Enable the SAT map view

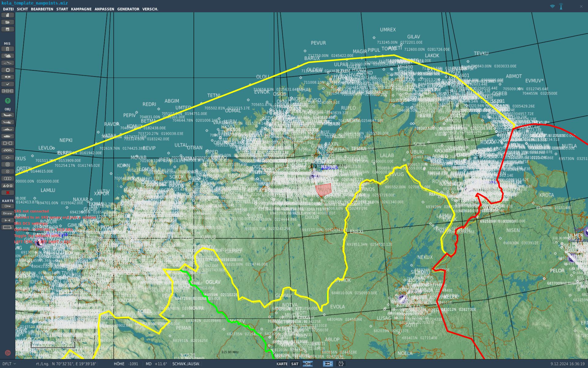(294, 364)
